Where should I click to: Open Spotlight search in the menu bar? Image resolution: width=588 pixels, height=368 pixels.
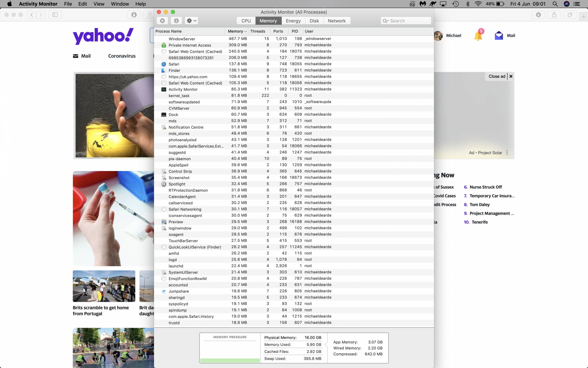[x=555, y=4]
